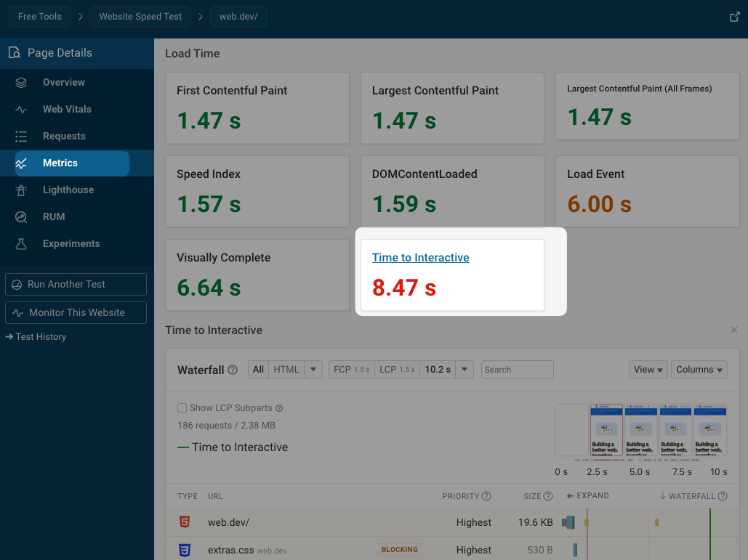The height and width of the screenshot is (560, 748).
Task: Select the Web Vitals sidebar icon
Action: pyautogui.click(x=21, y=109)
